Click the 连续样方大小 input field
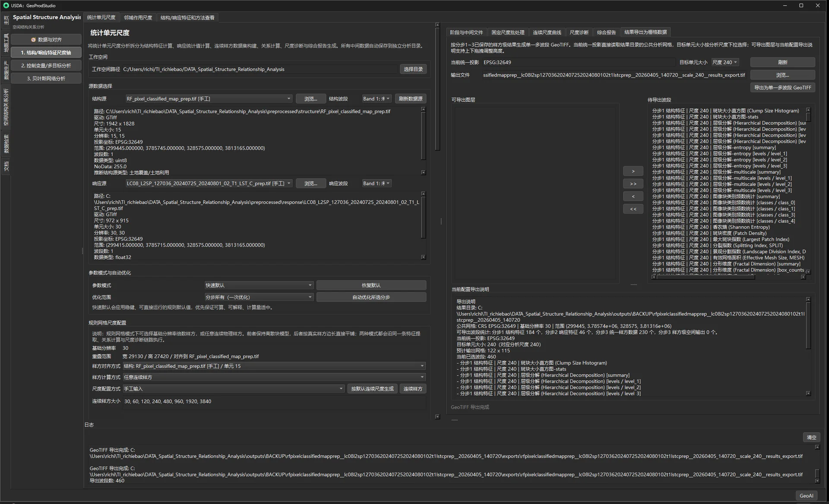This screenshot has width=829, height=504. pyautogui.click(x=274, y=401)
